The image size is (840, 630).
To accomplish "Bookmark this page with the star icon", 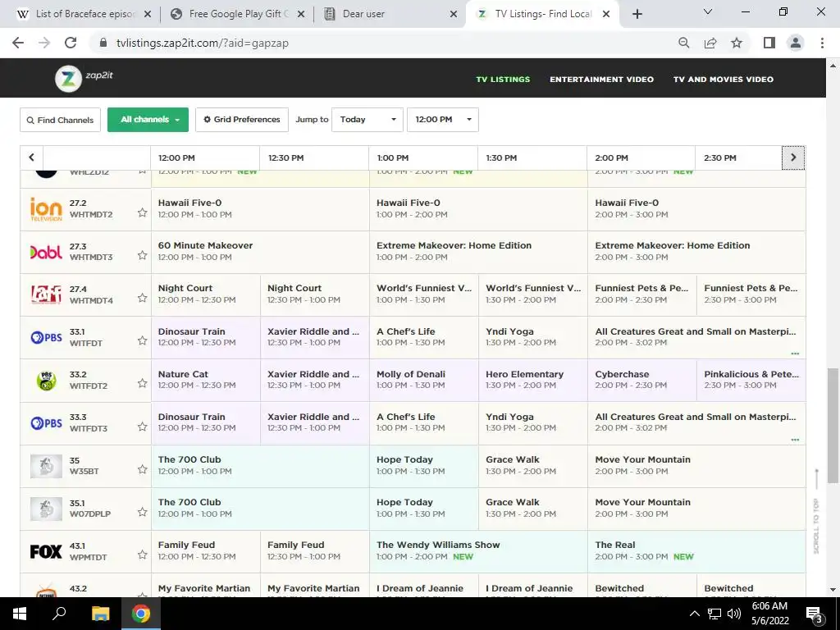I will [737, 43].
